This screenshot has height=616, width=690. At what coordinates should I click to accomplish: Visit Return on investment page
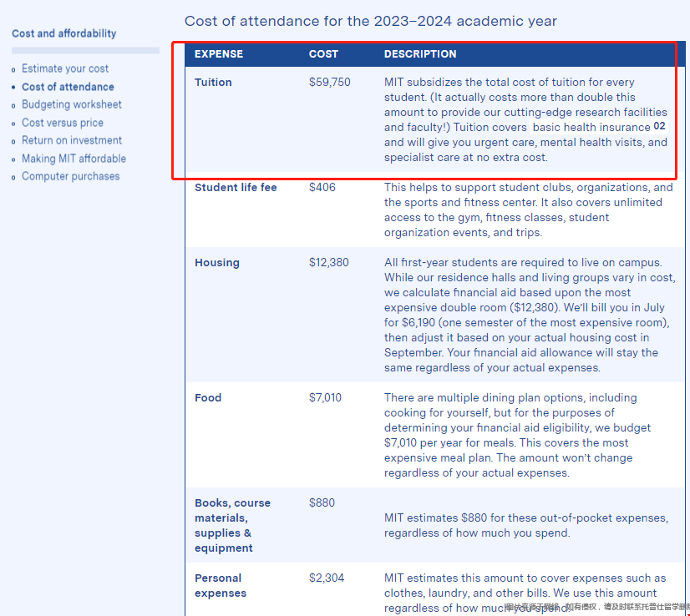coord(72,140)
